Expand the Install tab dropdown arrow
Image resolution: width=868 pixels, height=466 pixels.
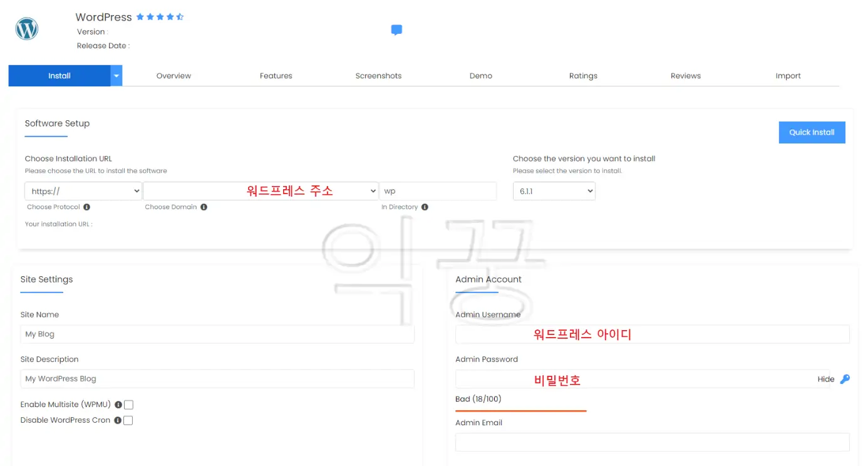click(x=116, y=75)
